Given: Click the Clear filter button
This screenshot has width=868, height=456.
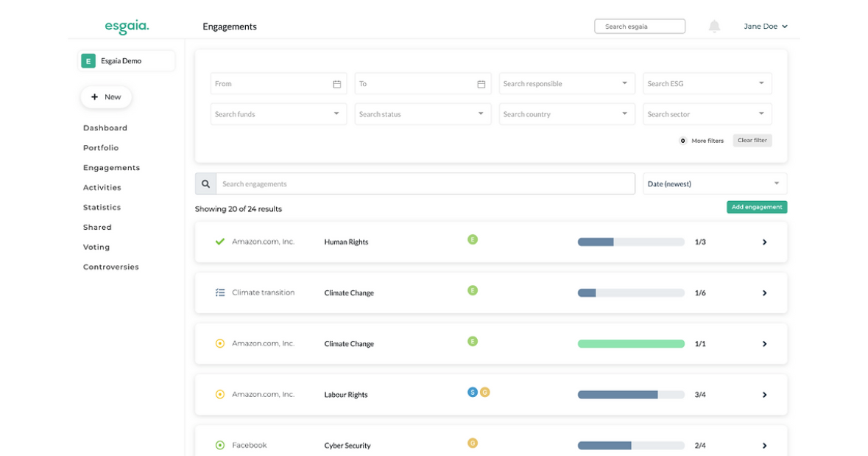Looking at the screenshot, I should [752, 141].
